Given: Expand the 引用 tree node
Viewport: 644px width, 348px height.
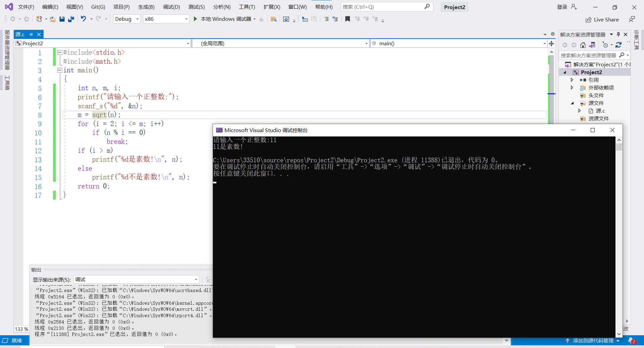Looking at the screenshot, I should [x=572, y=80].
